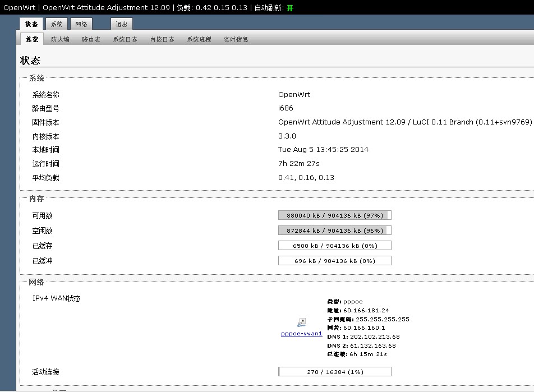Click uptime value 7h 22m 27s

(x=298, y=164)
